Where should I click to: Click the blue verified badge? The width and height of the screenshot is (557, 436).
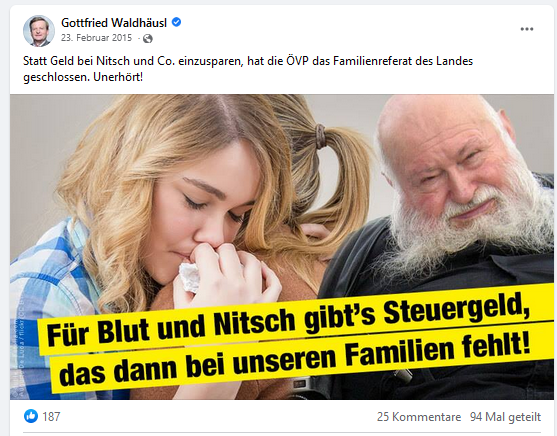[x=177, y=22]
